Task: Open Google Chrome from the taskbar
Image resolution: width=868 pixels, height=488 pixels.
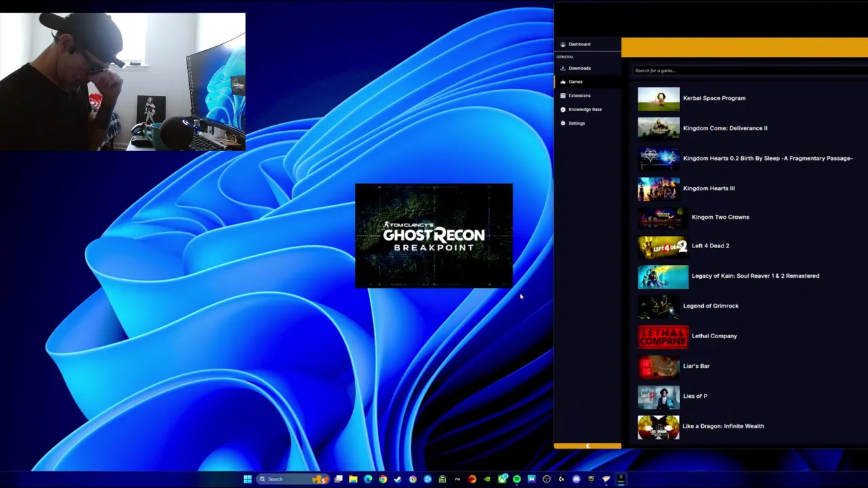Action: pyautogui.click(x=382, y=479)
